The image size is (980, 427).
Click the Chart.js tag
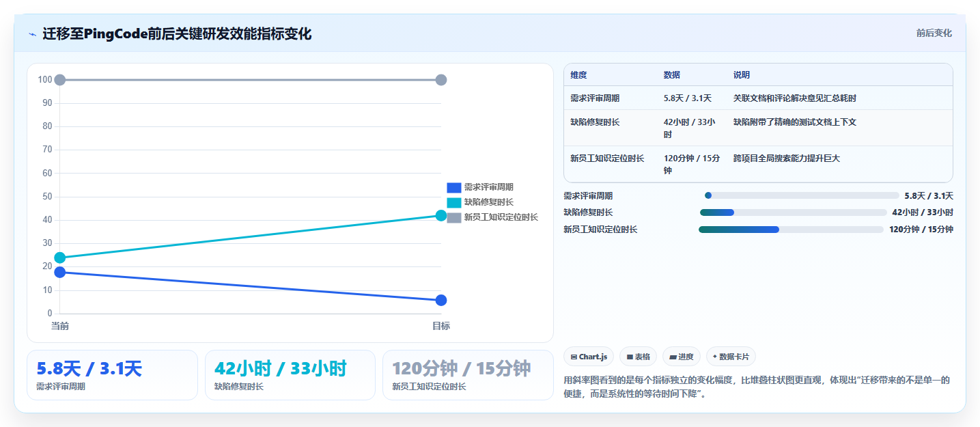point(589,357)
